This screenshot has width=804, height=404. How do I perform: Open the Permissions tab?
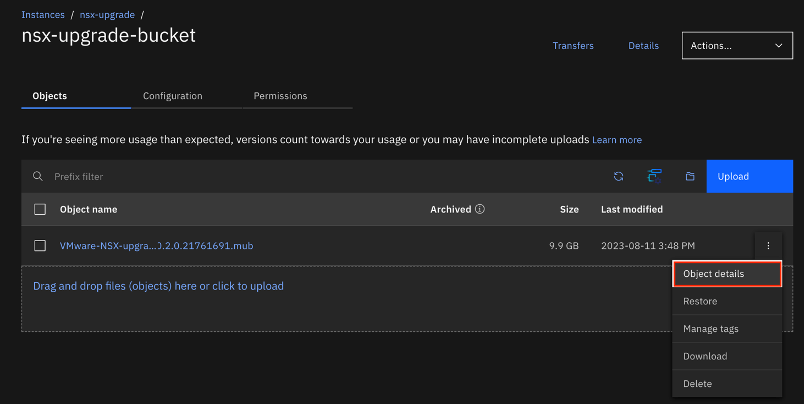(x=280, y=96)
